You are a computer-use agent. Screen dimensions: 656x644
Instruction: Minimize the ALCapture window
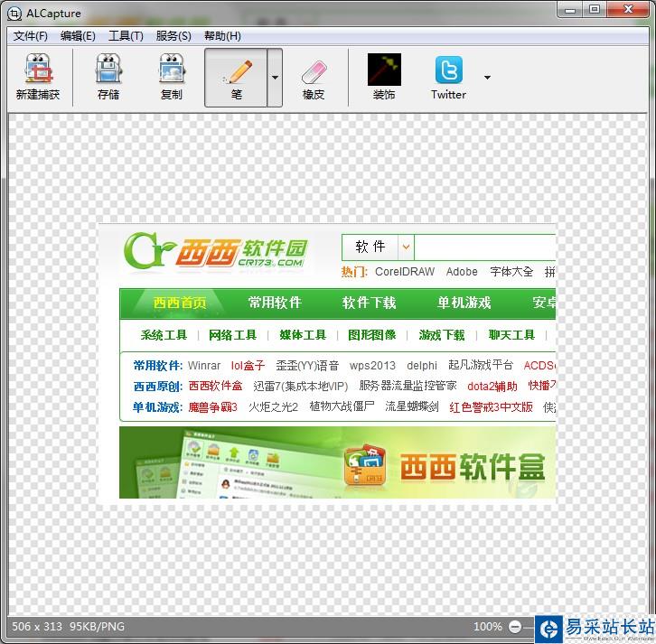click(x=570, y=9)
